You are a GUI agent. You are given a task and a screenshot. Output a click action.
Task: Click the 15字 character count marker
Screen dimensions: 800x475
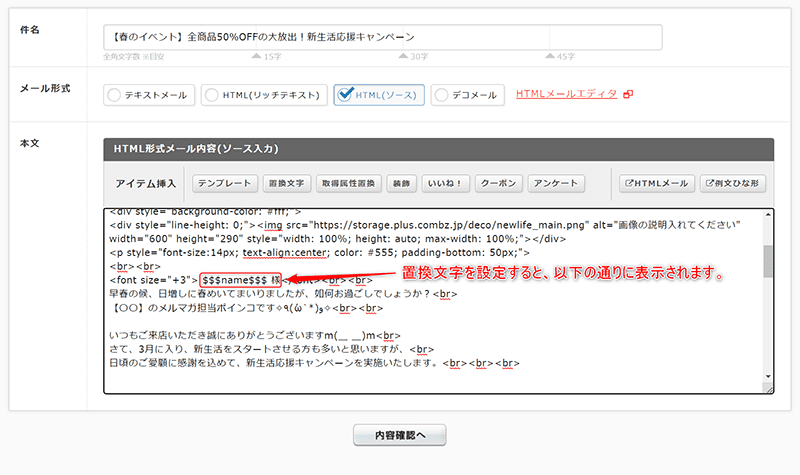click(267, 56)
